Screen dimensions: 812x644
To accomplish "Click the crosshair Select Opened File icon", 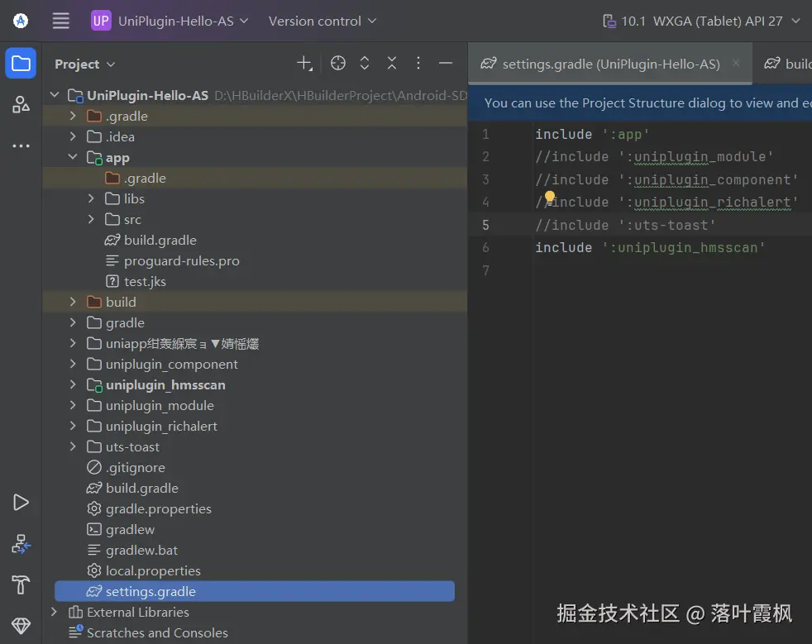I will tap(337, 63).
